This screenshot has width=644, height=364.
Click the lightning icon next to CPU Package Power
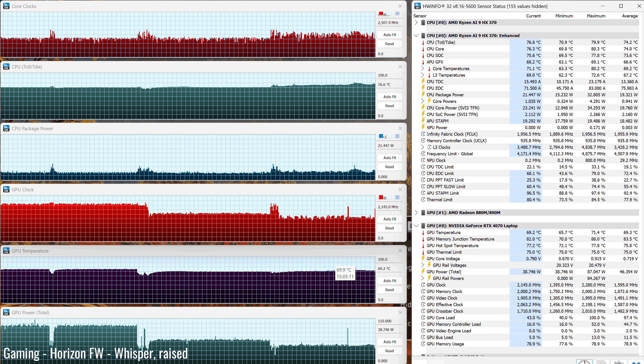coord(423,95)
